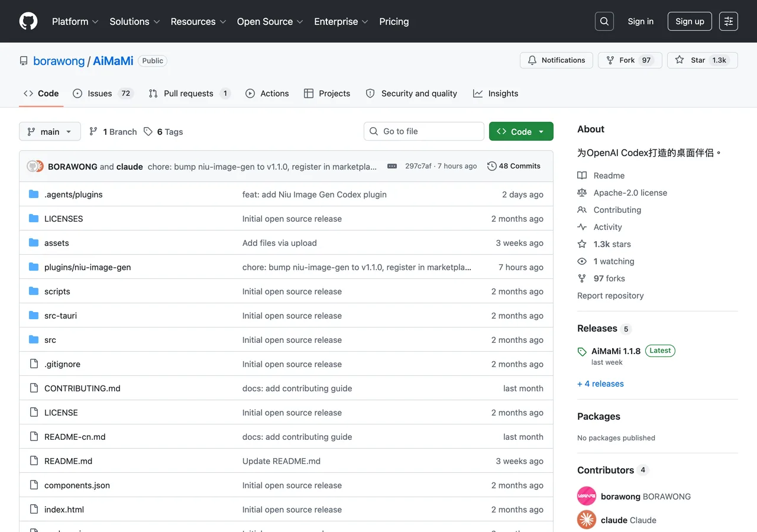Open "Add files via upload" commit message

point(280,243)
